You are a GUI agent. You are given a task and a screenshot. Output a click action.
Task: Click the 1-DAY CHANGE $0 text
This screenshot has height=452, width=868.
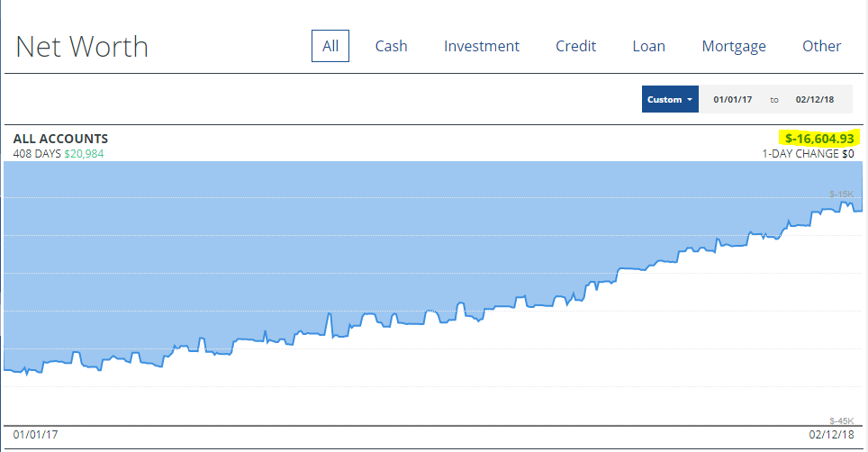pyautogui.click(x=809, y=153)
